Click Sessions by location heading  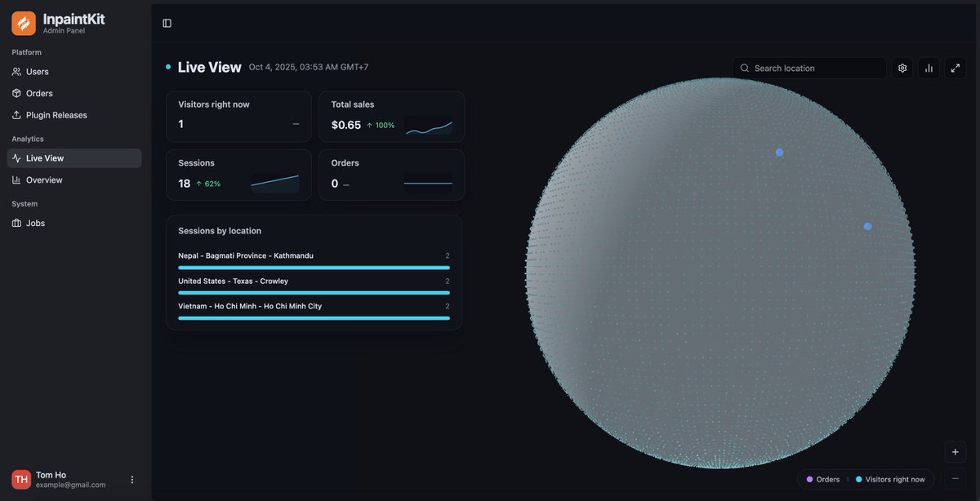(x=220, y=231)
